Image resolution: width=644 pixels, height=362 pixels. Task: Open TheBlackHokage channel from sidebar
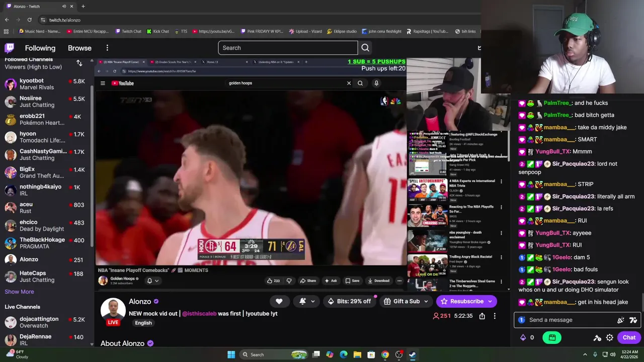[45, 243]
